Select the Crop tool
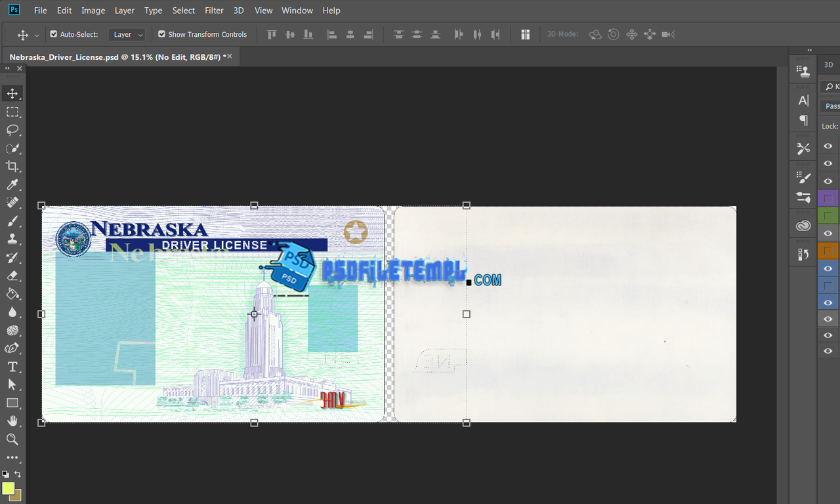The image size is (840, 504). [12, 167]
